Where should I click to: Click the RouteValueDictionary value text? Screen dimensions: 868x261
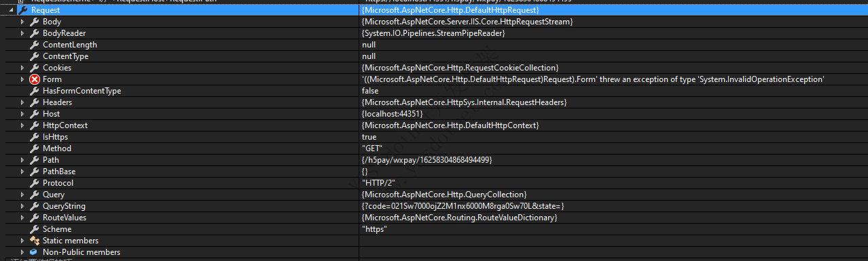click(460, 218)
